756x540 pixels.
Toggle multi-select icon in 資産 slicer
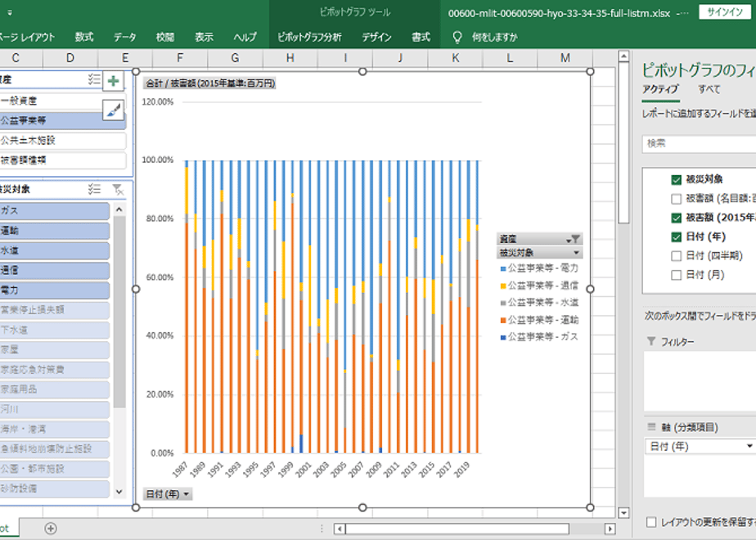point(94,79)
